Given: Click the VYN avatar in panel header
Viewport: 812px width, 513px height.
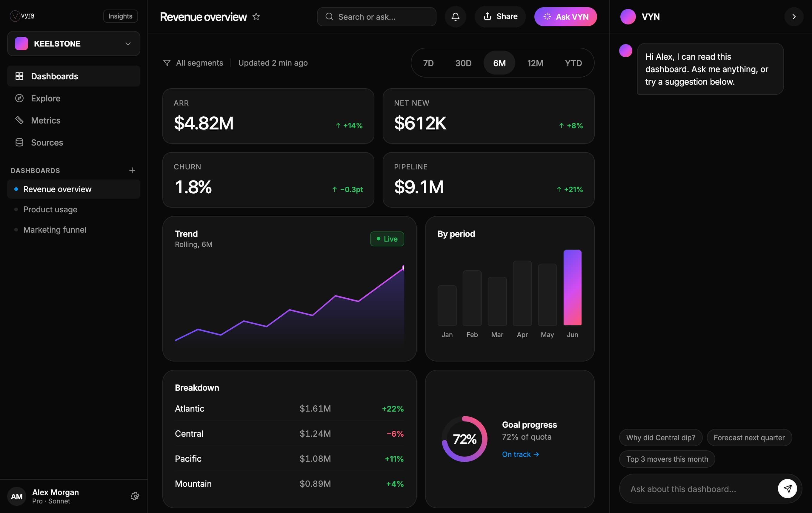Looking at the screenshot, I should [x=628, y=16].
